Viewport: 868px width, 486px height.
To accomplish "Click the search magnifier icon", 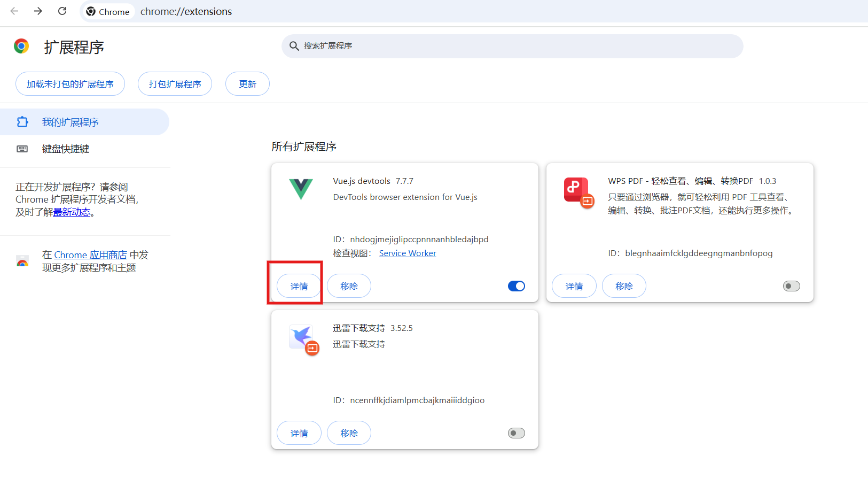I will coord(294,46).
